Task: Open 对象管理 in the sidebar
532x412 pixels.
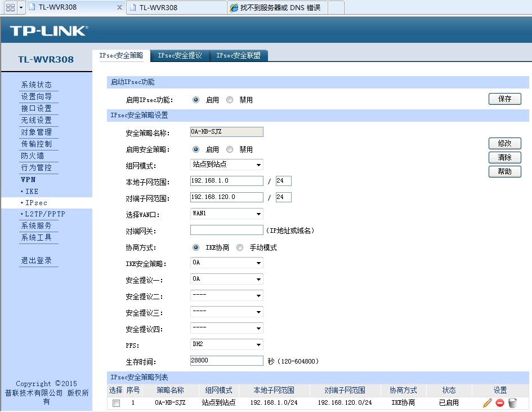Action: click(x=36, y=132)
